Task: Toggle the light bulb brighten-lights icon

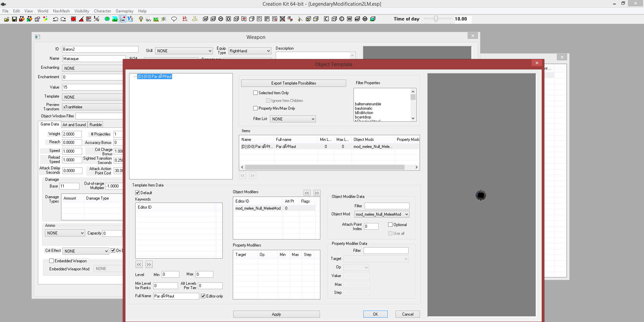Action: [x=141, y=19]
